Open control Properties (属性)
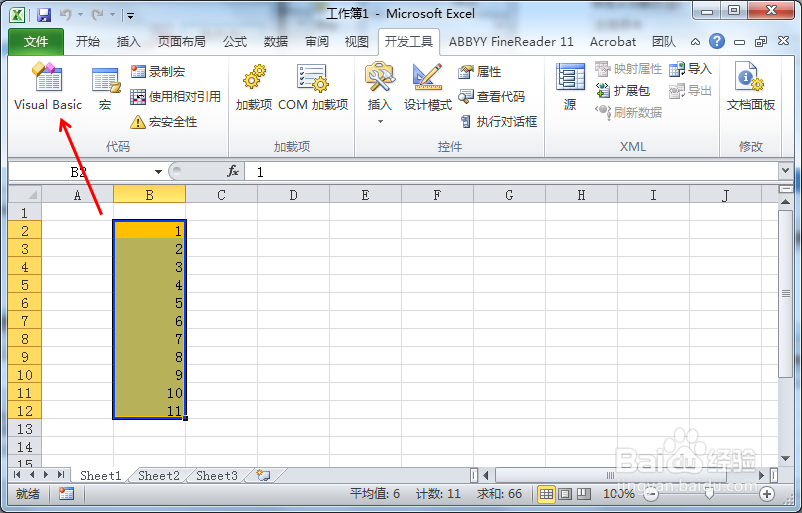The height and width of the screenshot is (513, 802). pos(480,72)
